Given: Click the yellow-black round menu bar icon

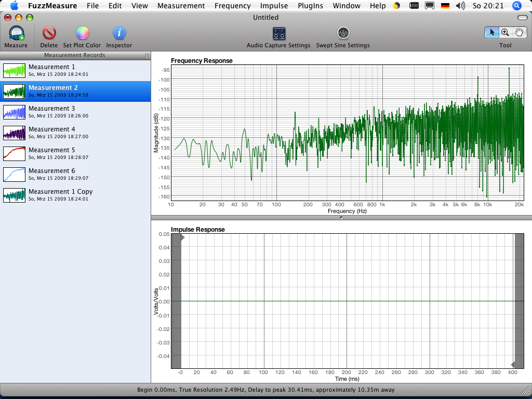Looking at the screenshot, I should point(396,6).
